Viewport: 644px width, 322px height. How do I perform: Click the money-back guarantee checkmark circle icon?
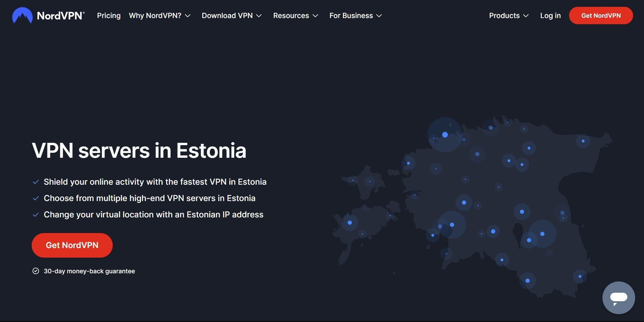(x=36, y=271)
